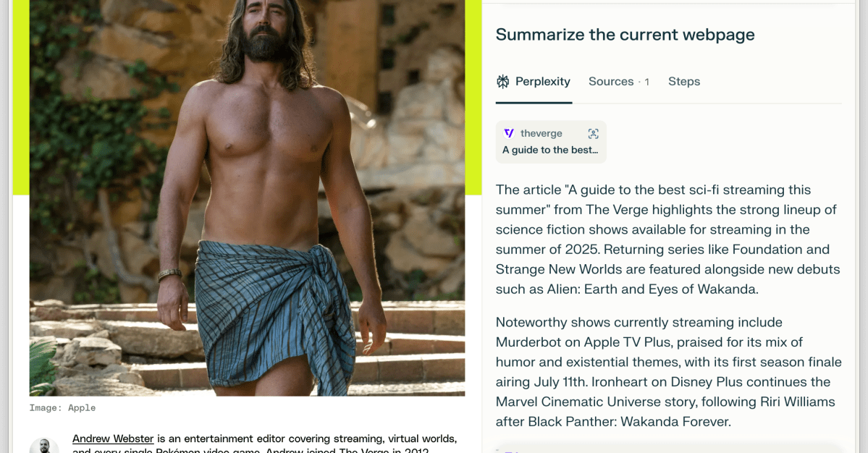The width and height of the screenshot is (868, 453).
Task: Click the Verge logo icon in source card
Action: pyautogui.click(x=509, y=133)
